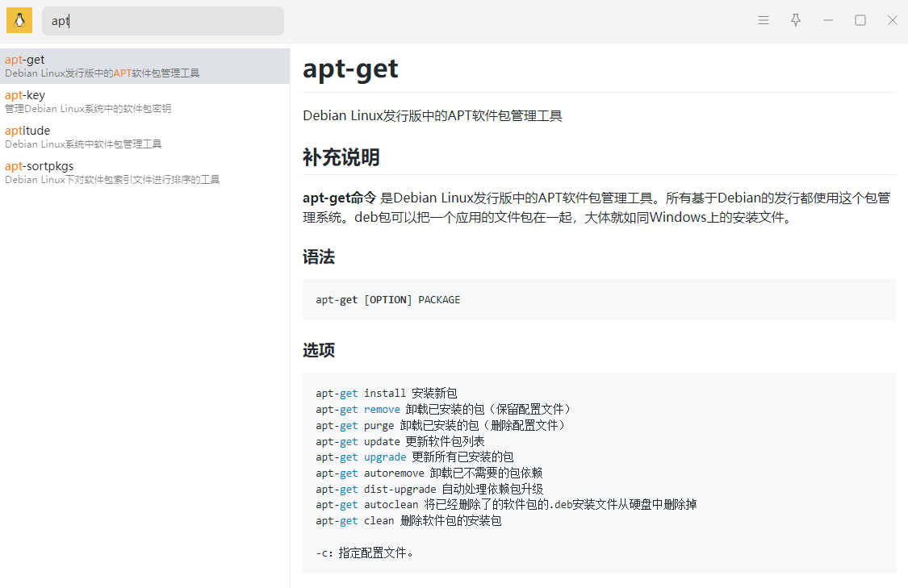Choose the apt-sortpkgs search result
908x588 pixels.
coord(144,172)
